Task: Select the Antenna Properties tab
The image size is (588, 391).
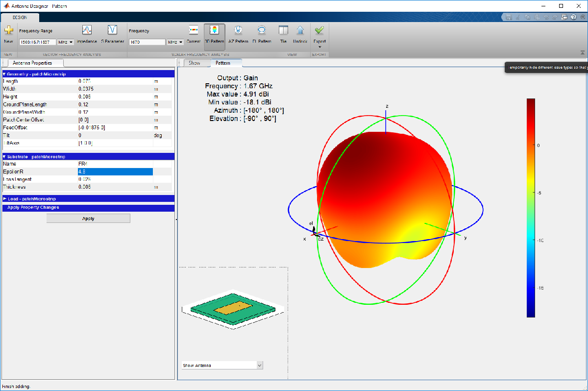Action: coord(32,63)
